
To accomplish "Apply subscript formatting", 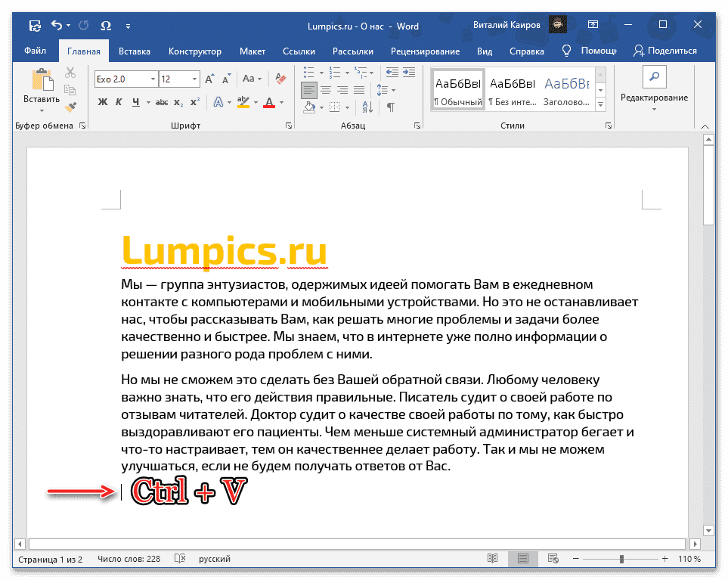I will (179, 101).
